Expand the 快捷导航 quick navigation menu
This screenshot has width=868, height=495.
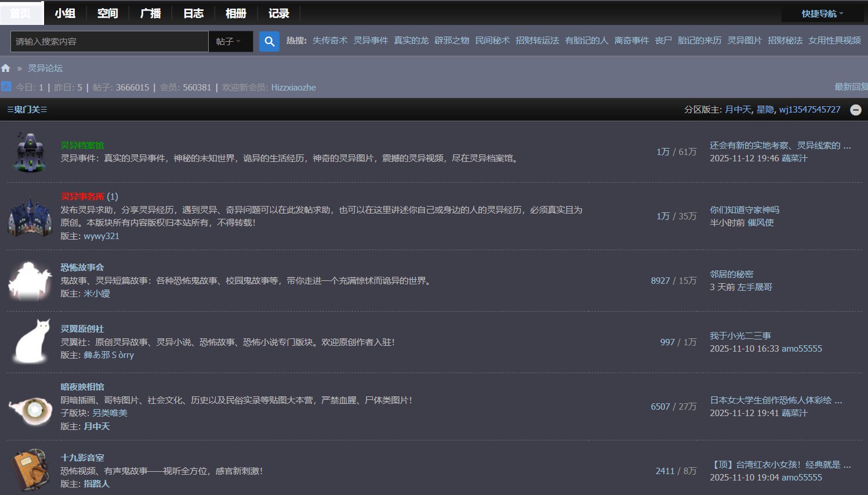822,13
